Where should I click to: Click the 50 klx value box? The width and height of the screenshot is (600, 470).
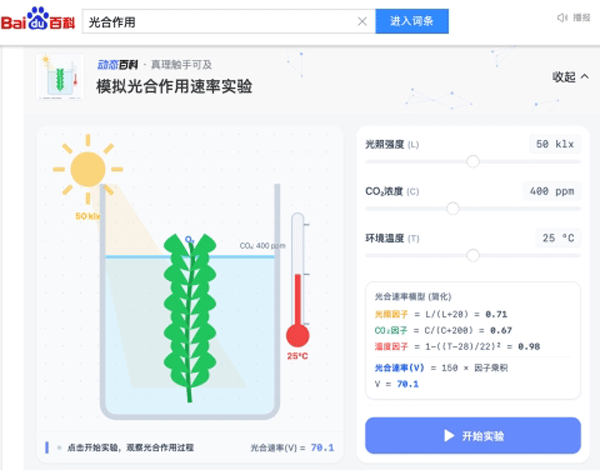[555, 144]
